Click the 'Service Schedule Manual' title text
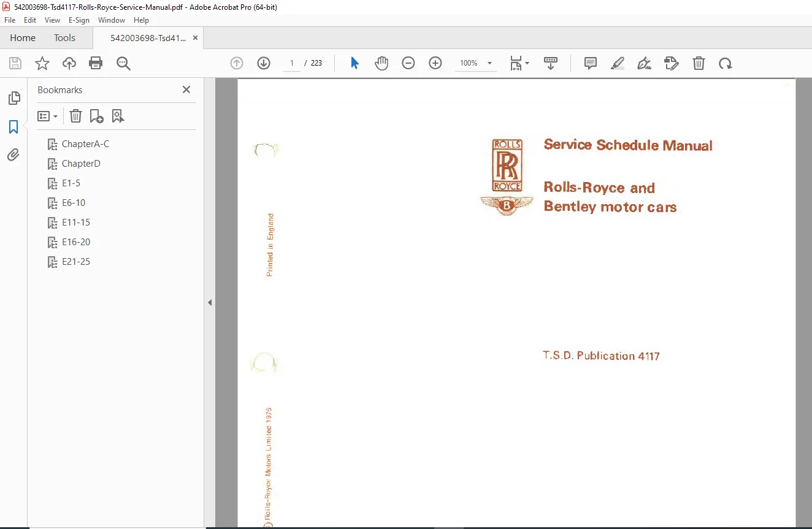The image size is (812, 529). click(628, 145)
